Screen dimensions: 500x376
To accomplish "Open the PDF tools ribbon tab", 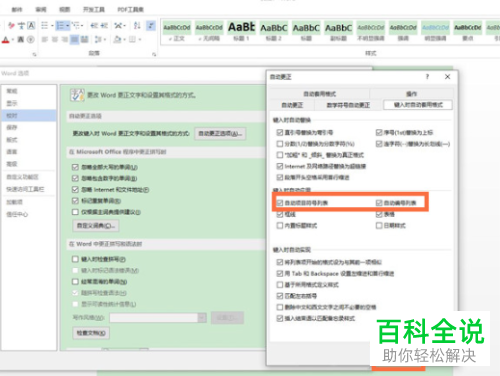I will [130, 9].
